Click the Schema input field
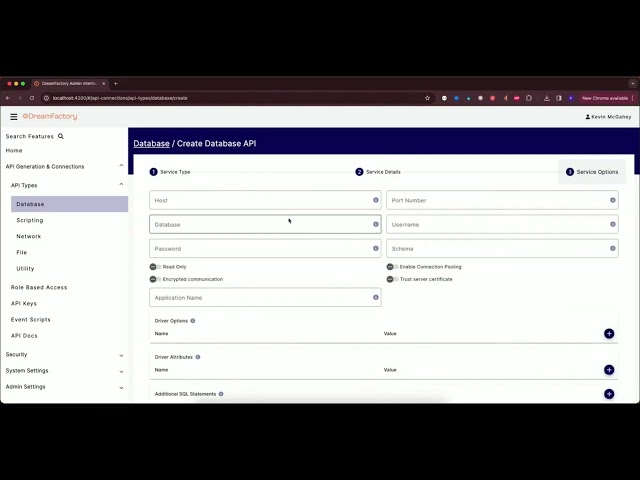 tap(502, 248)
